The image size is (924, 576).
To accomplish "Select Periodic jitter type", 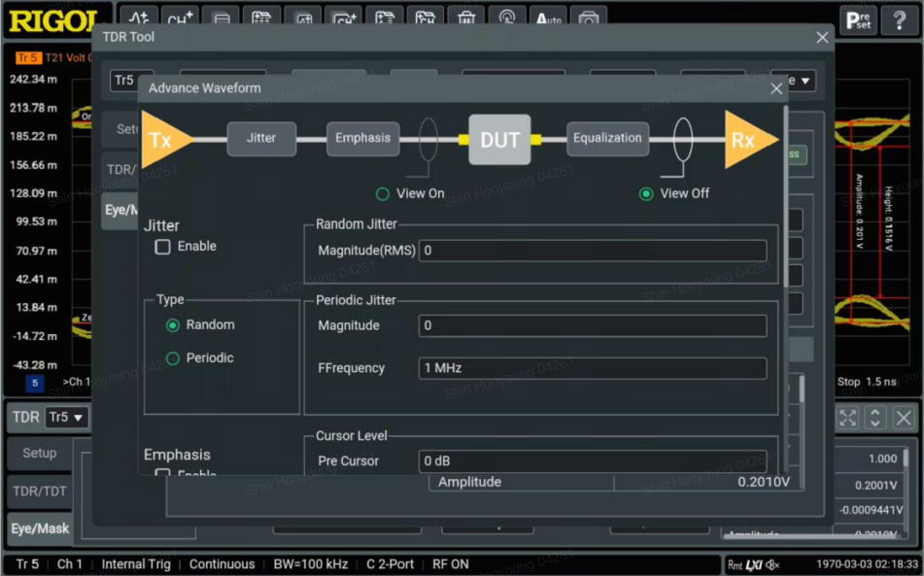I will point(173,358).
